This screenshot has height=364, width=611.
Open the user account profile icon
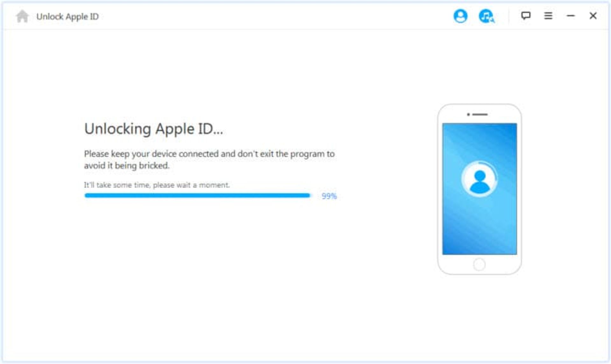click(460, 16)
